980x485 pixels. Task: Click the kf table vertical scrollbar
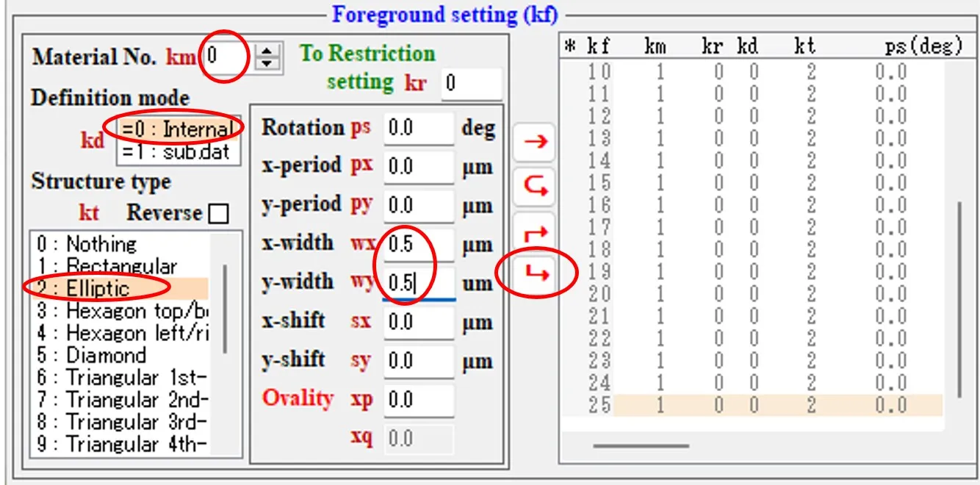click(x=959, y=300)
